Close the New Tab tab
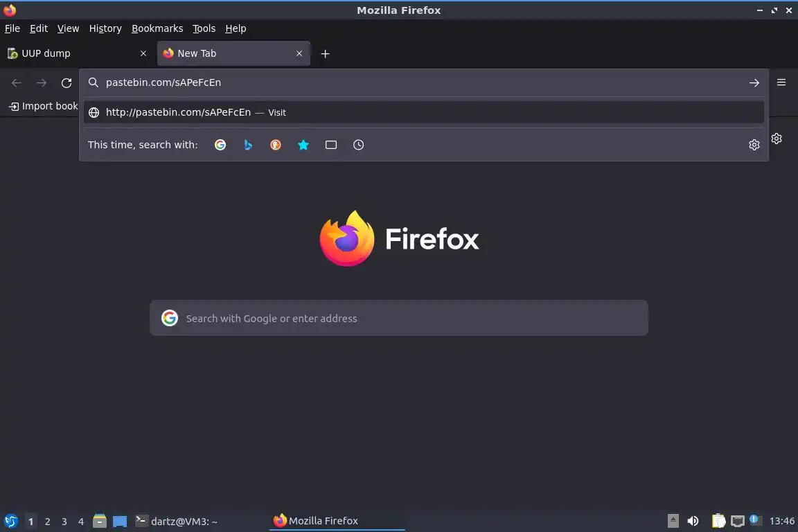 [299, 53]
